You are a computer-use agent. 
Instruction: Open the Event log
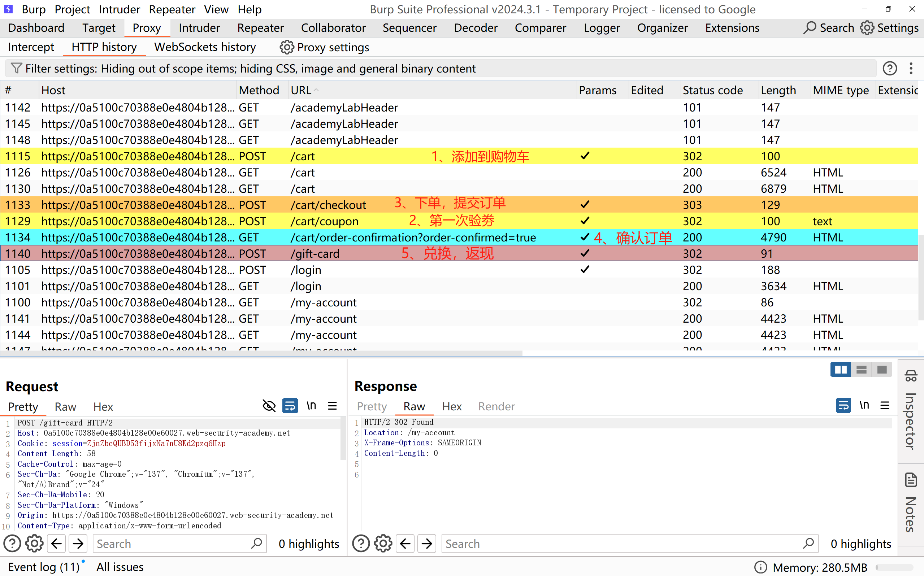coord(43,567)
